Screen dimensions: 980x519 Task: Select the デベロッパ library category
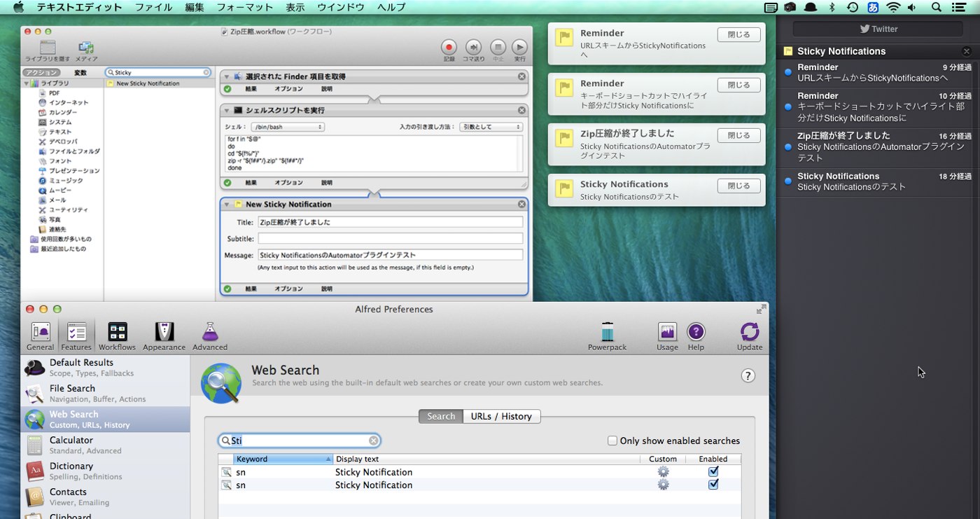click(x=62, y=141)
